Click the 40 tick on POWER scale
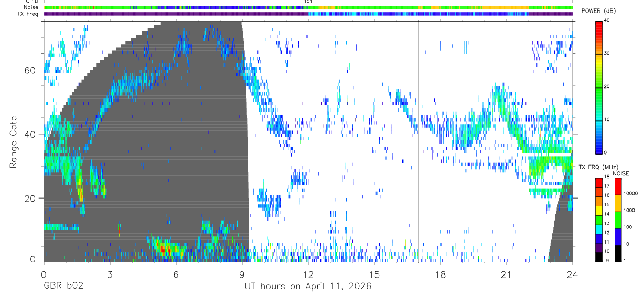Viewport: 644px width, 297px height. (x=607, y=21)
